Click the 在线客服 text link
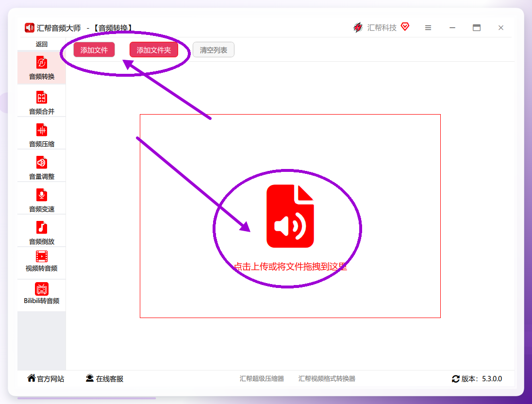Image resolution: width=532 pixels, height=404 pixels. pos(110,379)
